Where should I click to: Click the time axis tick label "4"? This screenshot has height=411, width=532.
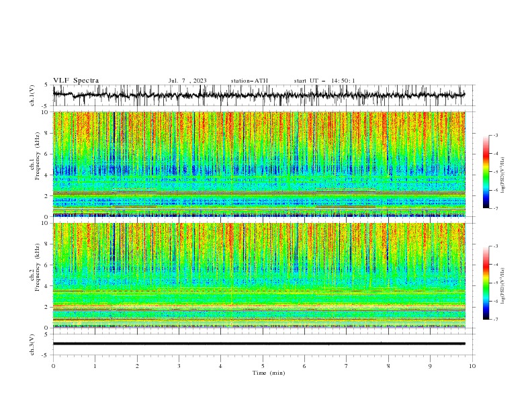[220, 366]
